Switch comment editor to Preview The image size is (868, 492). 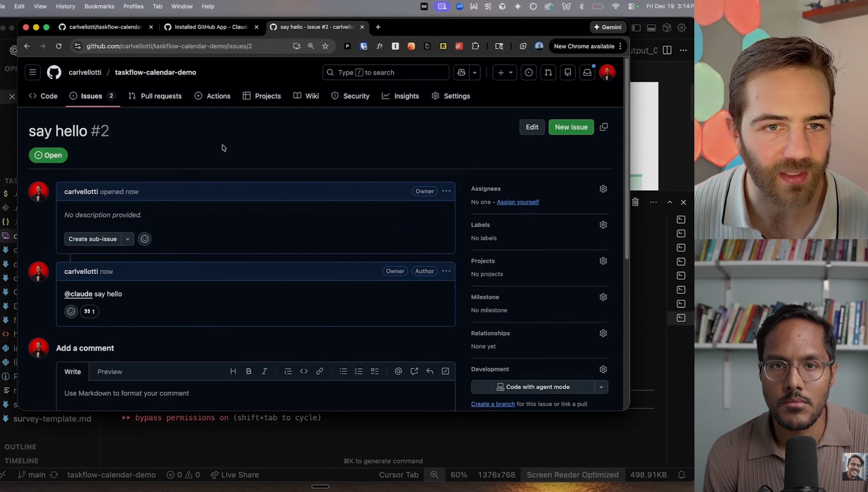pos(110,372)
